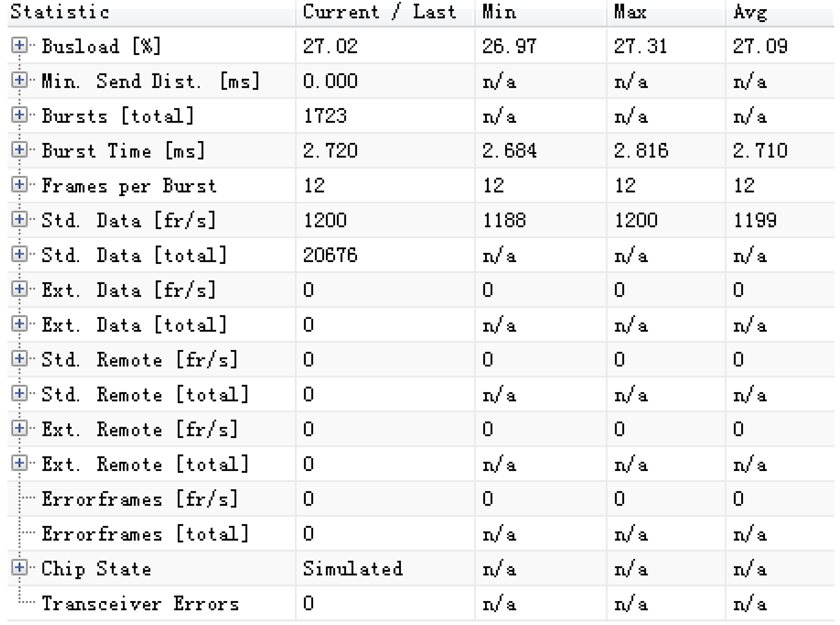Click the Statistic column header
The width and height of the screenshot is (840, 625).
[x=61, y=12]
